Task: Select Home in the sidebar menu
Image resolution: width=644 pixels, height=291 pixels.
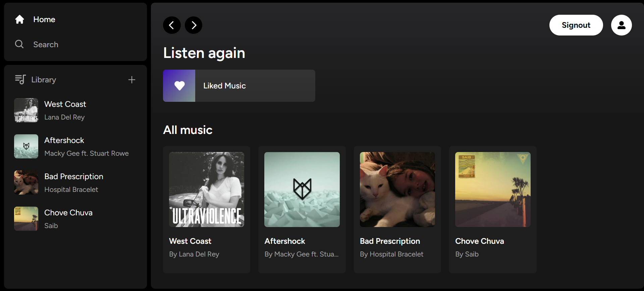Action: click(44, 19)
